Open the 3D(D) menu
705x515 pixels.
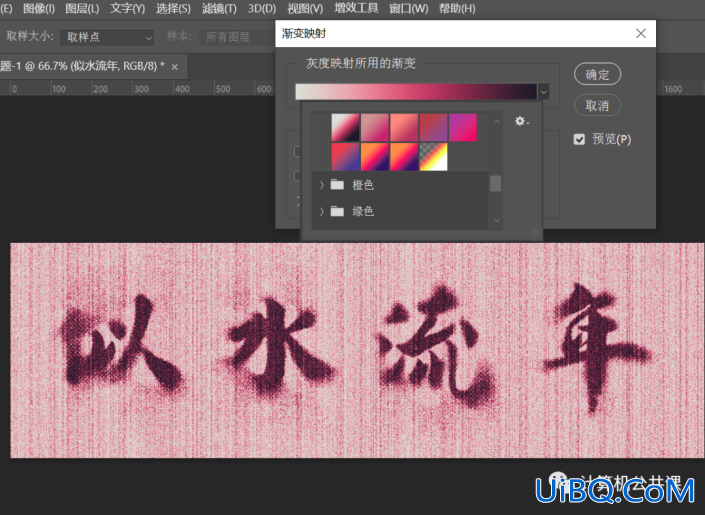pos(262,8)
